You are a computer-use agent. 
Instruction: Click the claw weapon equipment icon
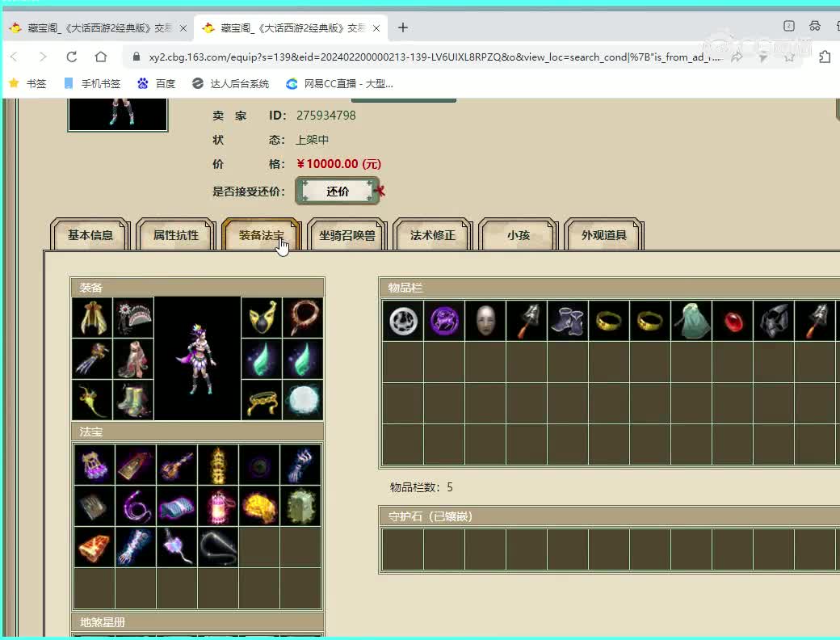pyautogui.click(x=92, y=359)
